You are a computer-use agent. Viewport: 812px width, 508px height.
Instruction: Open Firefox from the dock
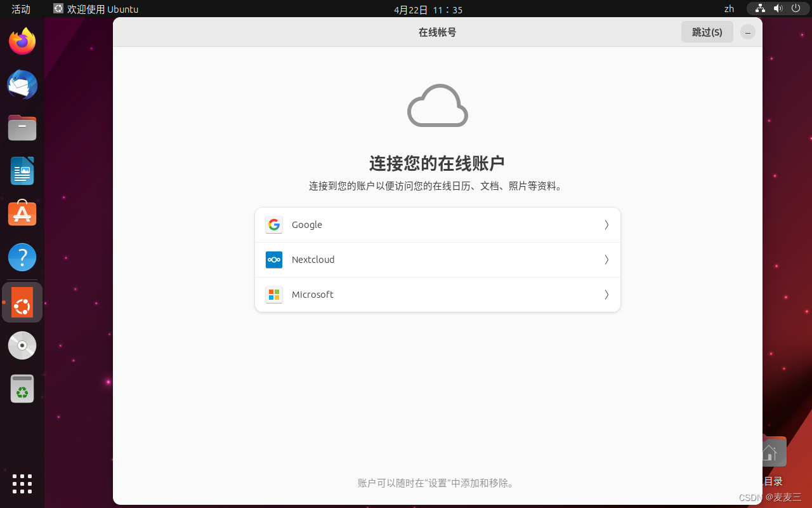pyautogui.click(x=22, y=40)
